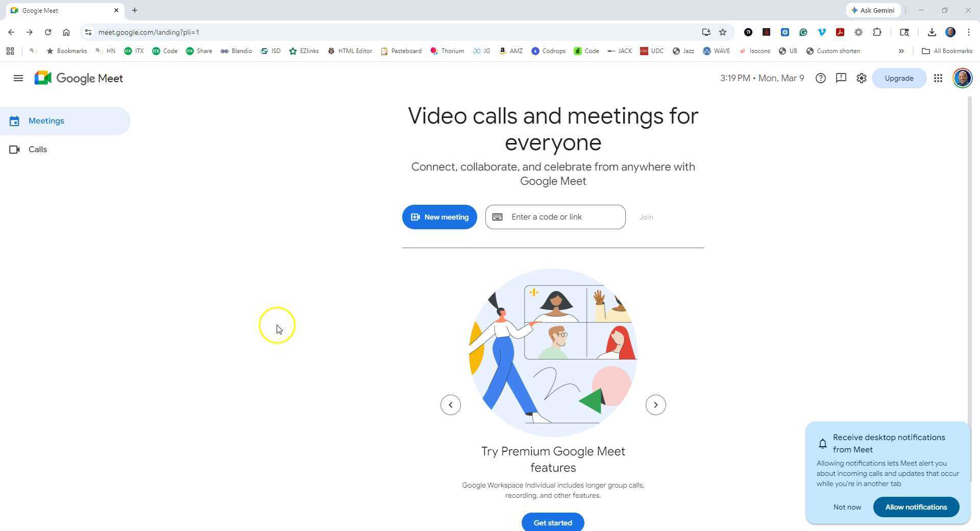
Task: Click the Google Meet logo
Action: (x=79, y=78)
